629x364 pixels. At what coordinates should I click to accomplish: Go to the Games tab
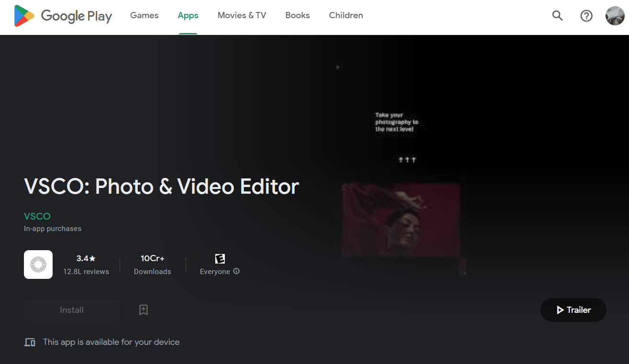pyautogui.click(x=144, y=16)
